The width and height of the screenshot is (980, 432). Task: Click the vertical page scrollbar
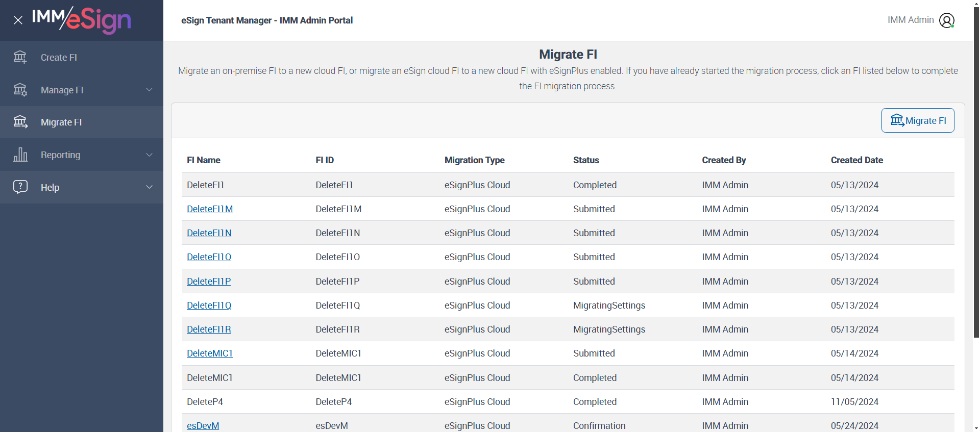click(976, 173)
